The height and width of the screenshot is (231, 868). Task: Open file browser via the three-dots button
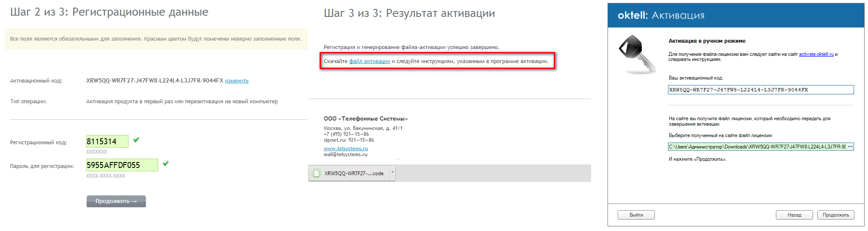pos(850,147)
